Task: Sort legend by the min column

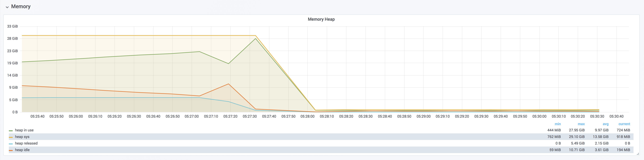Action: (x=558, y=124)
